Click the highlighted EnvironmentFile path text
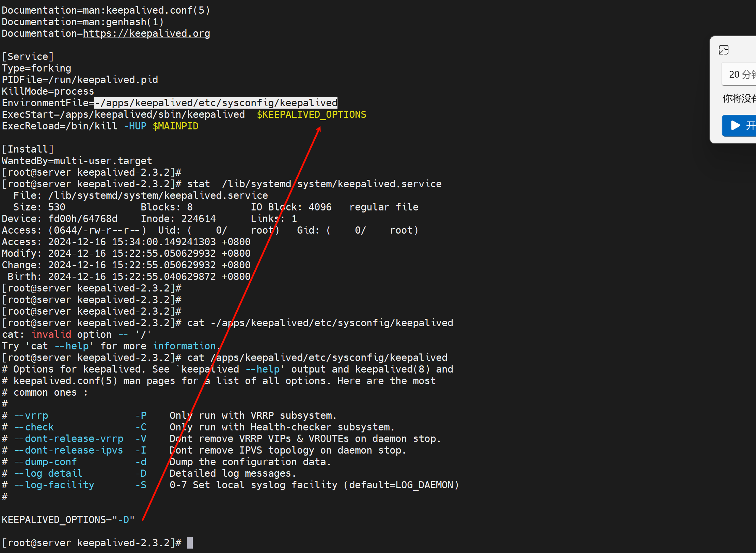The image size is (756, 553). 216,103
